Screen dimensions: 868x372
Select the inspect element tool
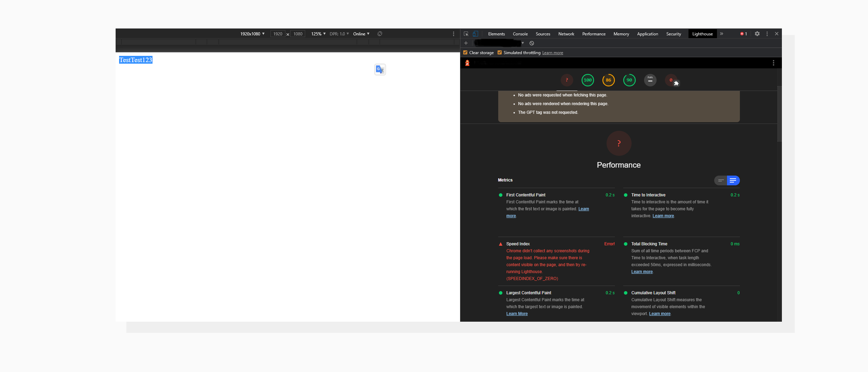(x=466, y=34)
